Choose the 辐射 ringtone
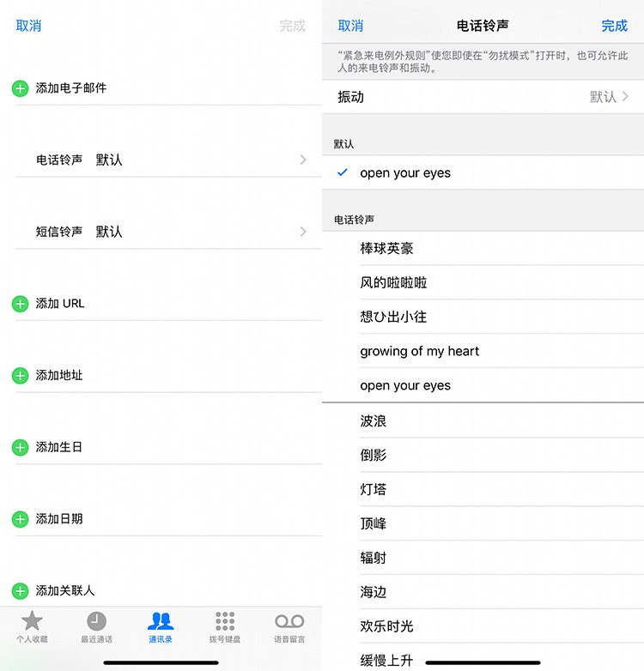The image size is (644, 671). click(483, 558)
